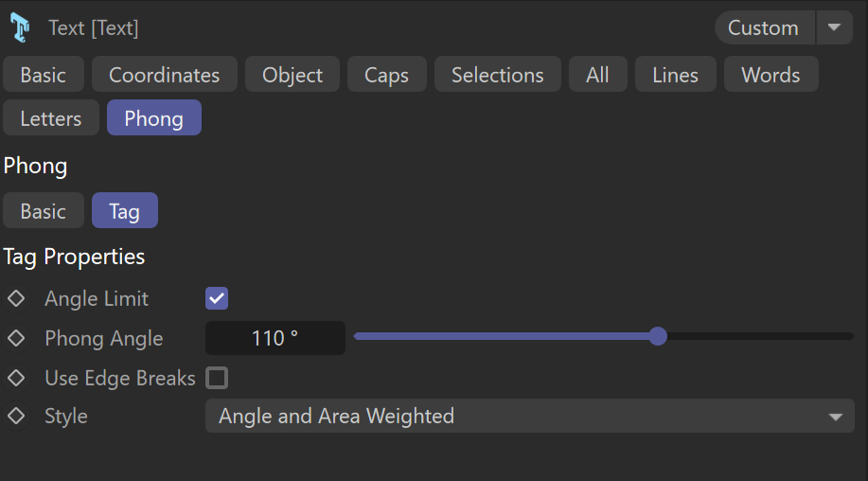Screen dimensions: 868x481
Task: Switch to the Coordinates tab
Action: coord(165,74)
